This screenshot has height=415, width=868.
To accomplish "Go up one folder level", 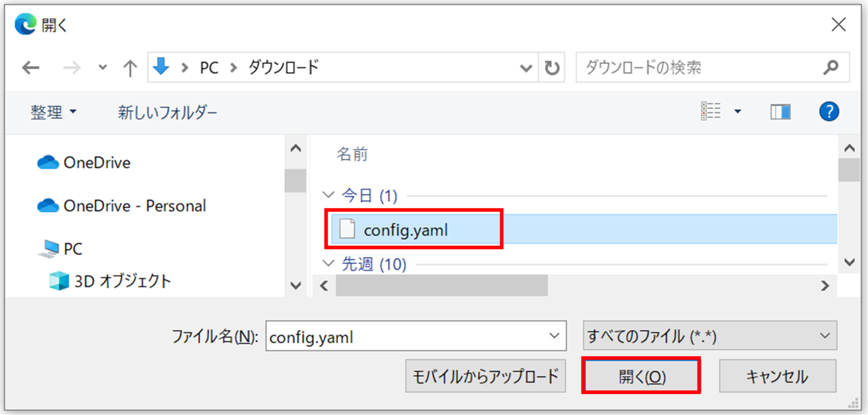I will pyautogui.click(x=129, y=67).
